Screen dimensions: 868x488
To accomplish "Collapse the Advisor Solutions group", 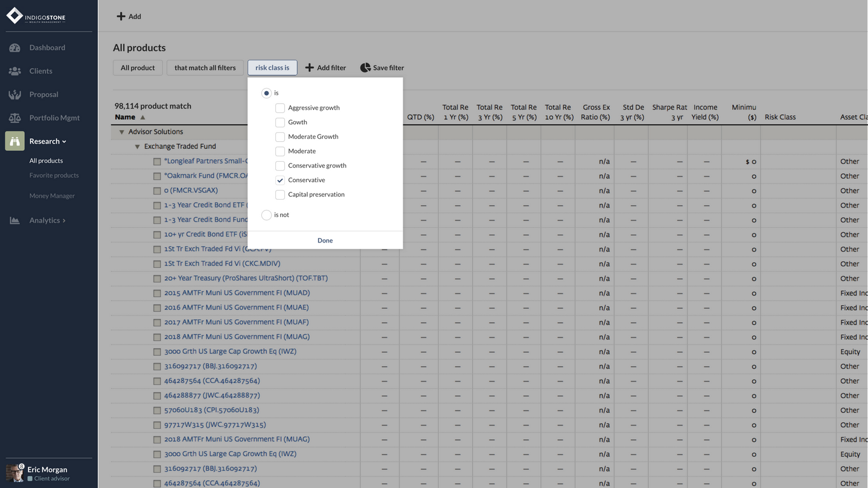I will point(121,132).
